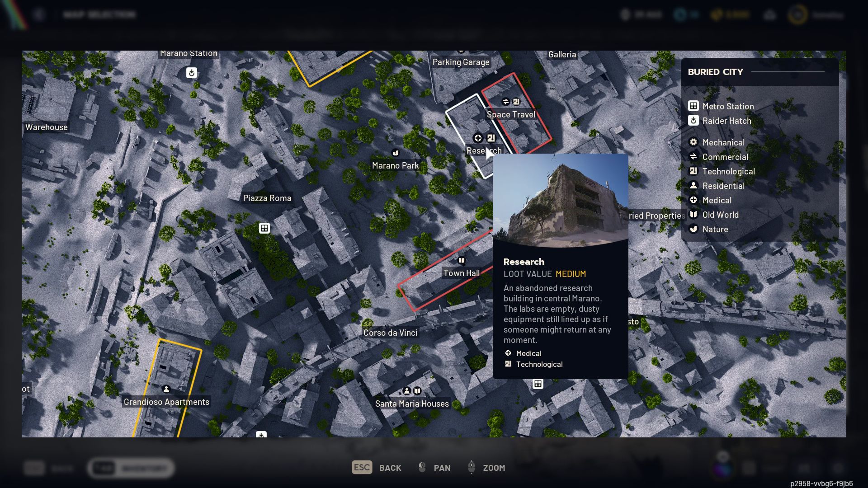Click the Old World icon above Santa Maria Houses
868x488 pixels.
pos(417,391)
